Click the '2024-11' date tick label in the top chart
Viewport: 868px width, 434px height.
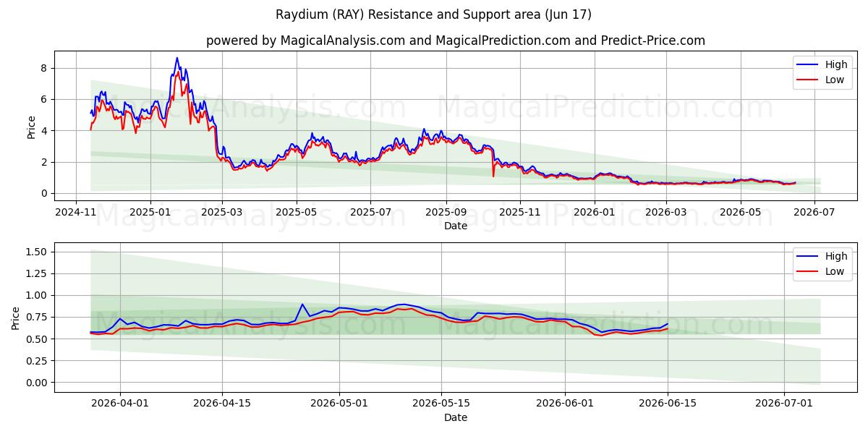click(x=77, y=213)
